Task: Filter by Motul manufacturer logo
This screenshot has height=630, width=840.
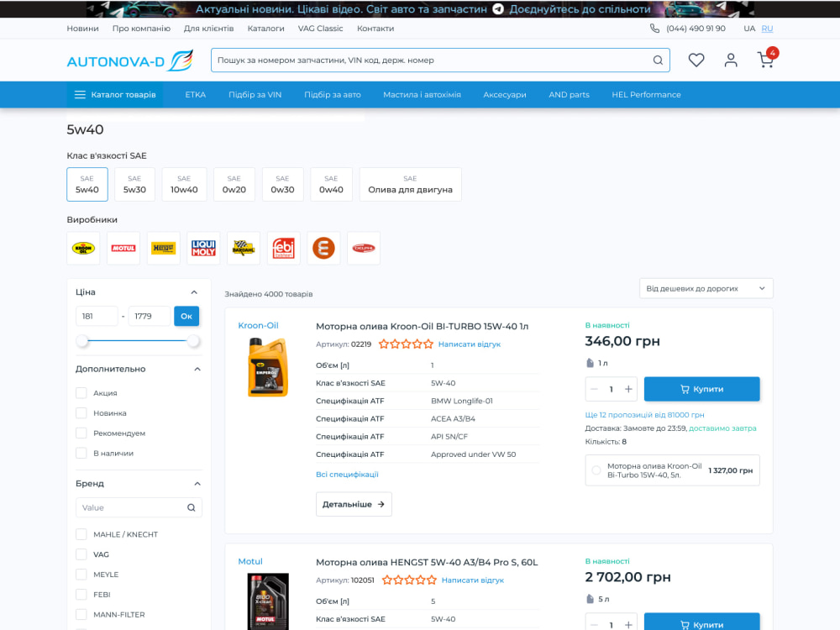Action: (123, 248)
